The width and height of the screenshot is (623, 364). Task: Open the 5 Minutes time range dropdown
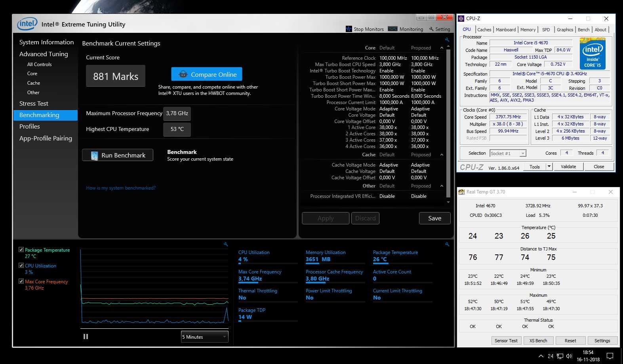pyautogui.click(x=205, y=337)
